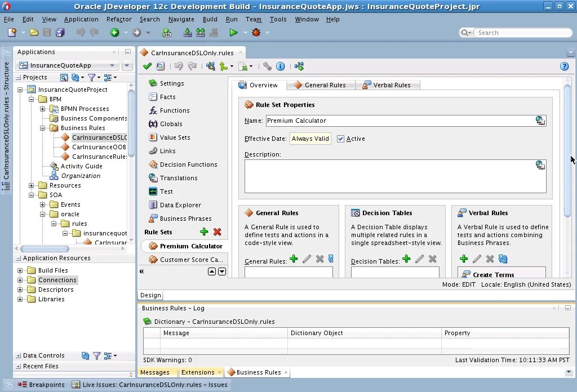Click the Save All toolbar icon
Screen dimensions: 577x392
pos(60,32)
